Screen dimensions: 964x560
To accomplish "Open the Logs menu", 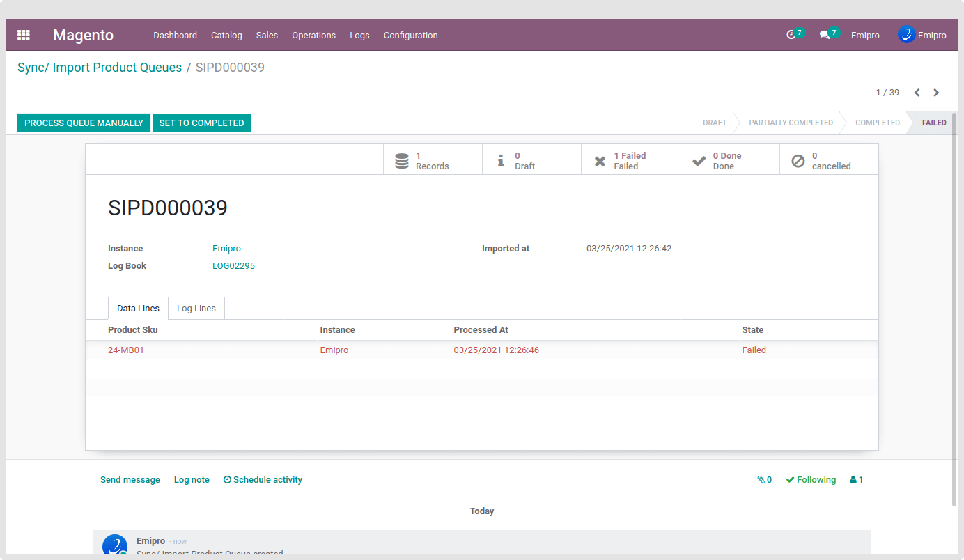I will pos(359,36).
